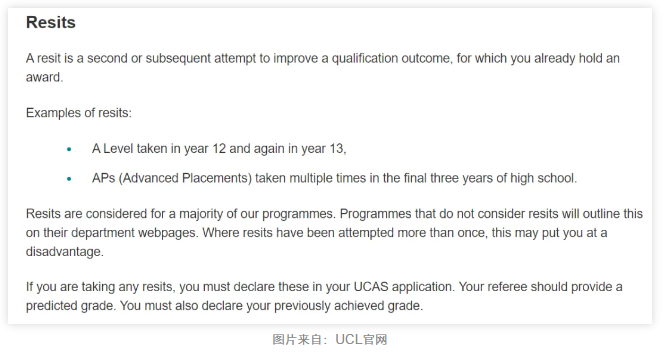
Task: Click the image caption mentioning UCL
Action: tap(330, 339)
